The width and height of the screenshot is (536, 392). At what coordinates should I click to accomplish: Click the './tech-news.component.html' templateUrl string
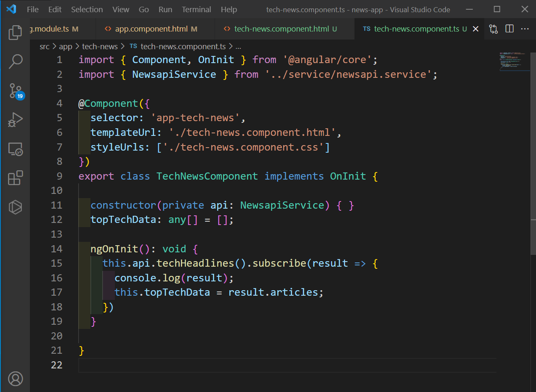pos(252,132)
